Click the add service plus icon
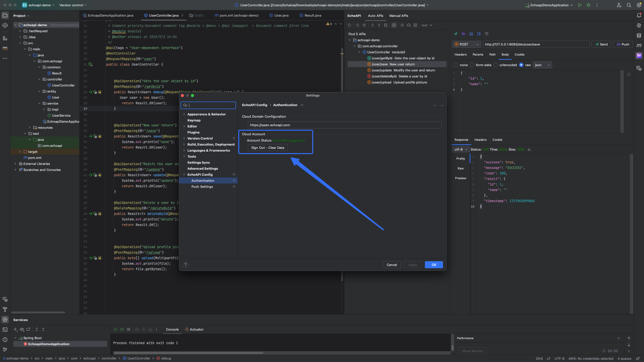 [15, 329]
